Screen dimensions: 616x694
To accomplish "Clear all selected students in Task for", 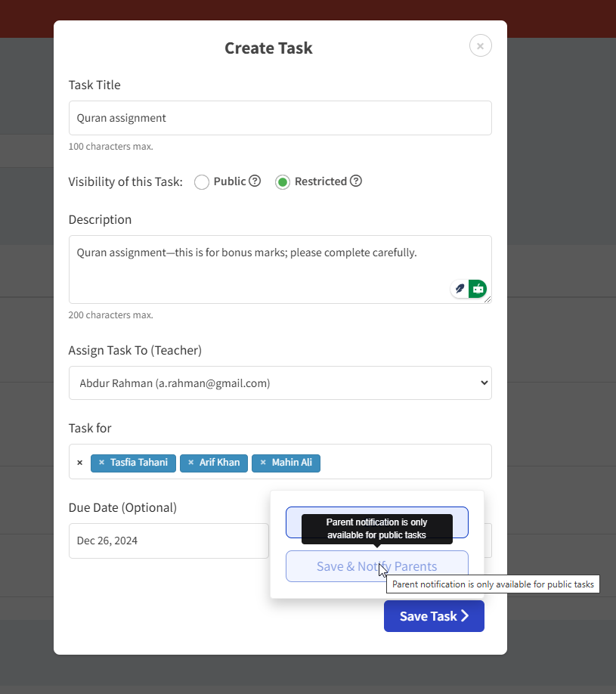I will [80, 463].
